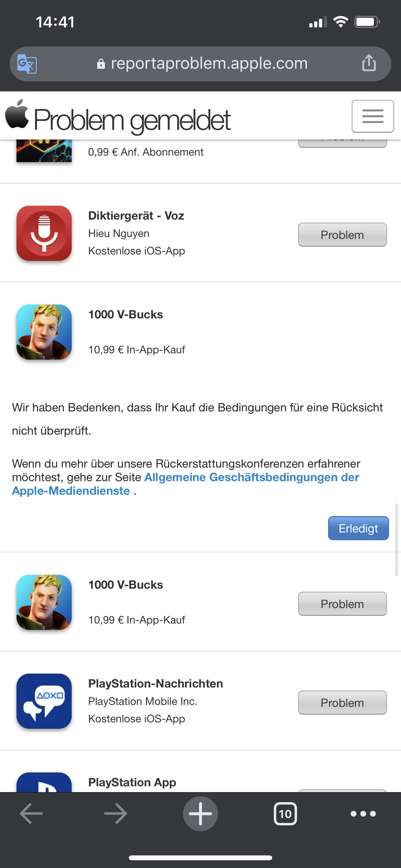Tap the Diktiergerät - Voz app icon
The width and height of the screenshot is (401, 868).
[44, 233]
